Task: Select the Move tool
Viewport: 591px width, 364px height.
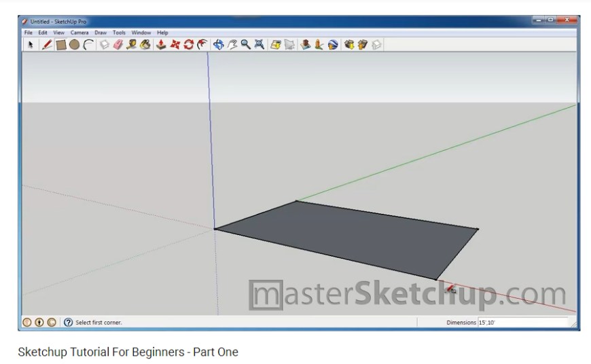Action: pyautogui.click(x=175, y=45)
